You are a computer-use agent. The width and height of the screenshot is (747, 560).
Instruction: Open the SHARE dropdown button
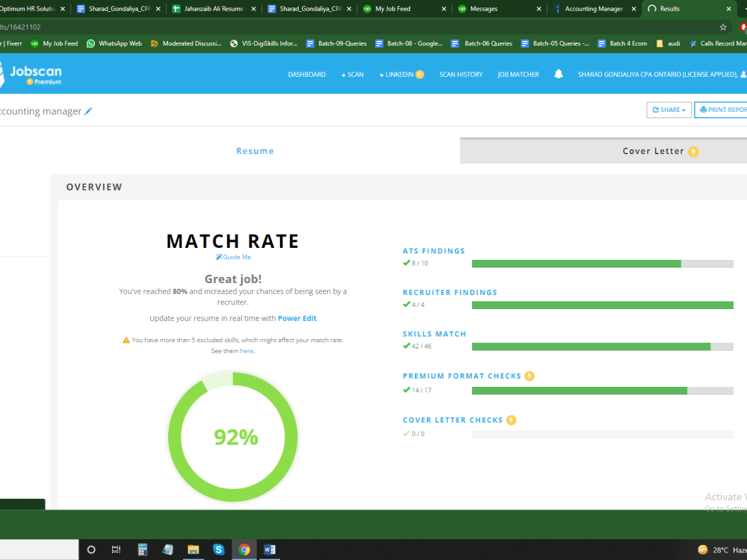point(669,110)
